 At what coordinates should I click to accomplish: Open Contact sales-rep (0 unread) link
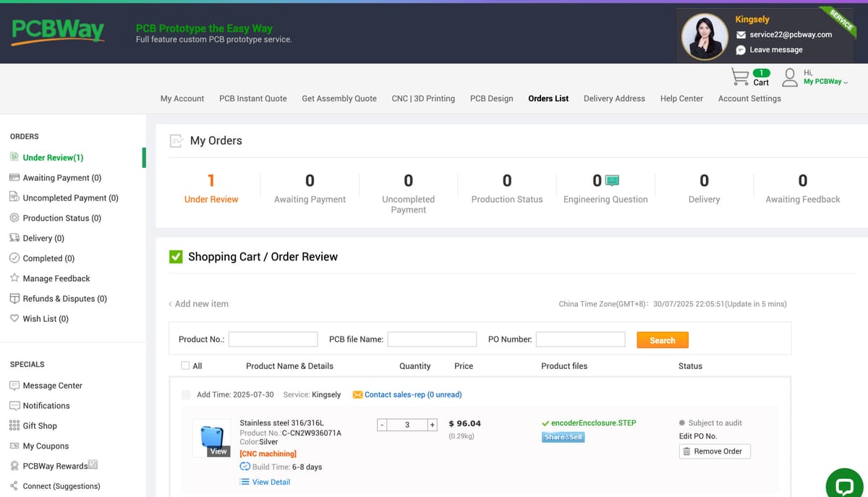tap(413, 395)
